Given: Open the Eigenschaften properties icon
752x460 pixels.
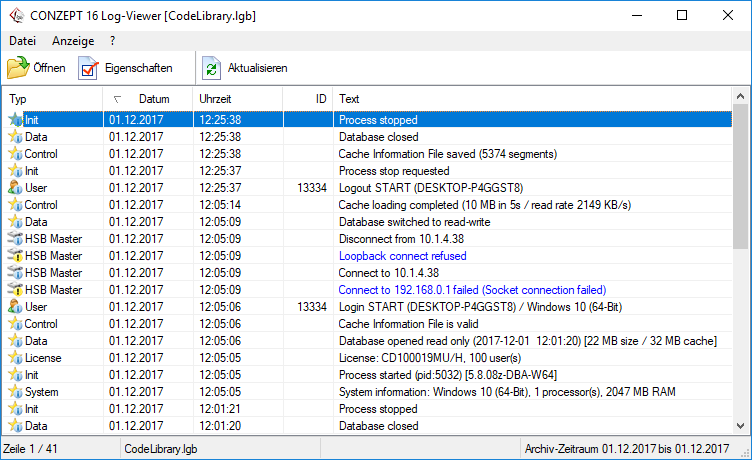Looking at the screenshot, I should point(89,68).
